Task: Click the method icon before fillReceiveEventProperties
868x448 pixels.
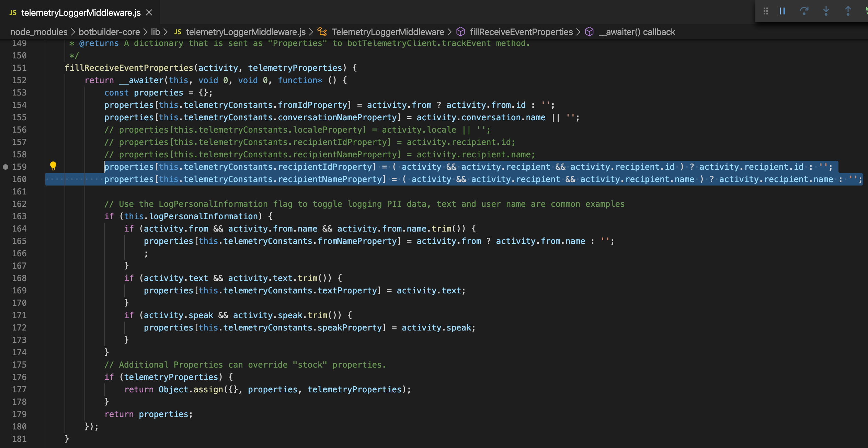Action: coord(460,32)
